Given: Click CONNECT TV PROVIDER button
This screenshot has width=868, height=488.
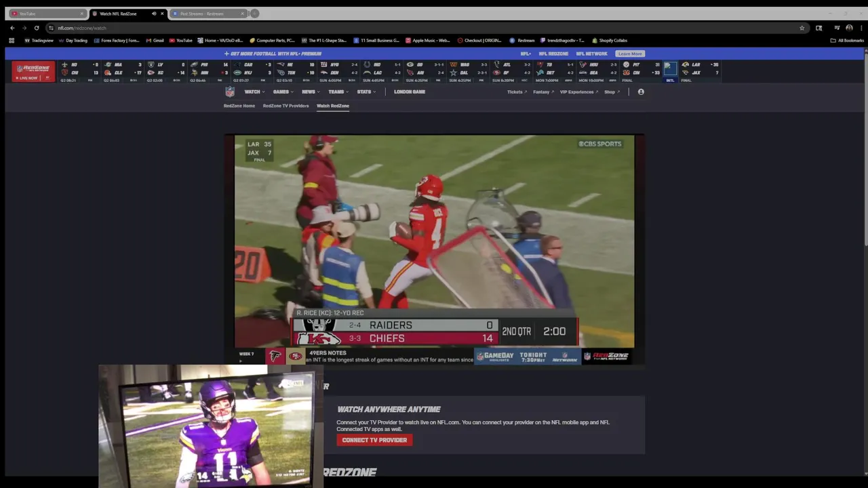Looking at the screenshot, I should 374,440.
